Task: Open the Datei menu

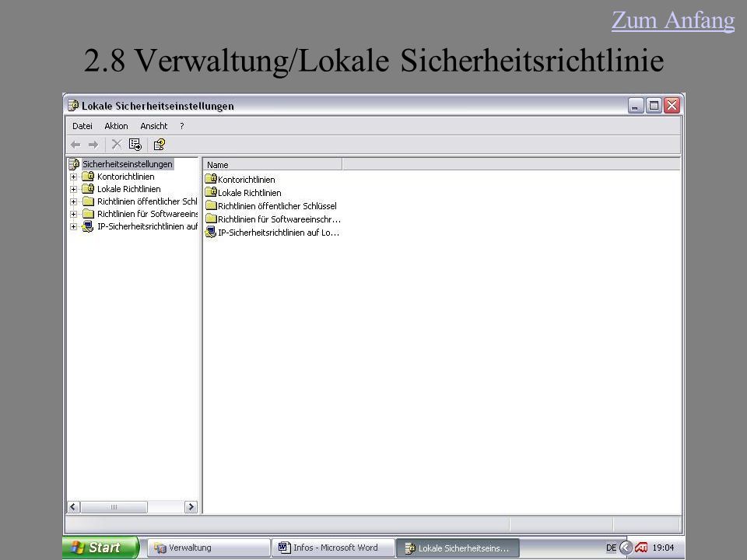Action: [82, 126]
